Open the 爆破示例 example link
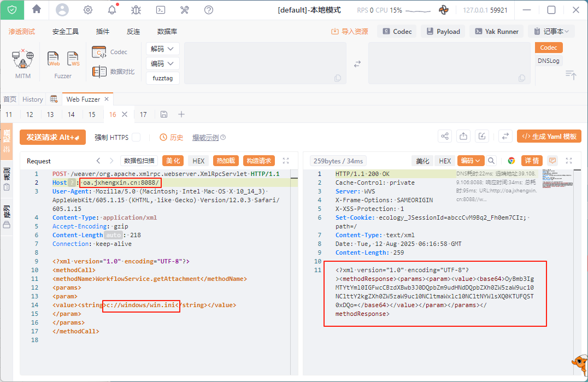The height and width of the screenshot is (382, 588). click(x=205, y=138)
